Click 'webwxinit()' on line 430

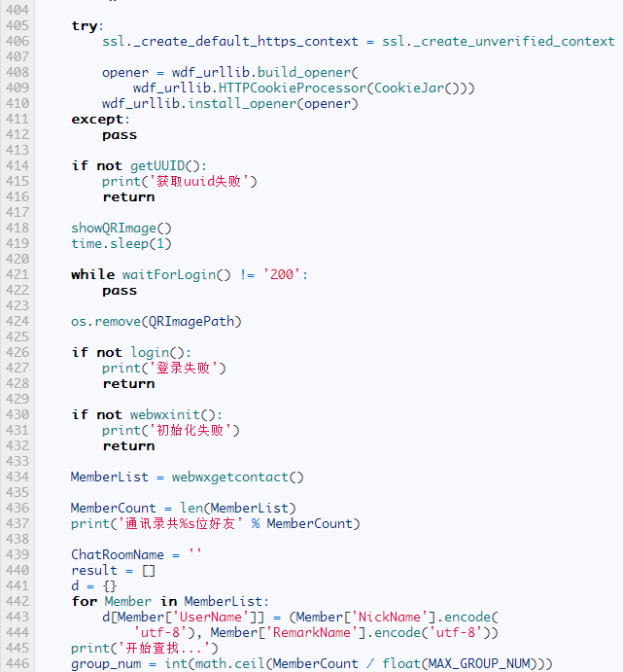tap(173, 414)
